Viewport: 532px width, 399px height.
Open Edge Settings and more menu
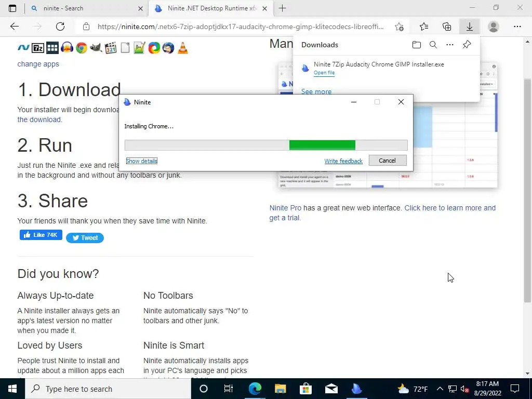point(517,26)
